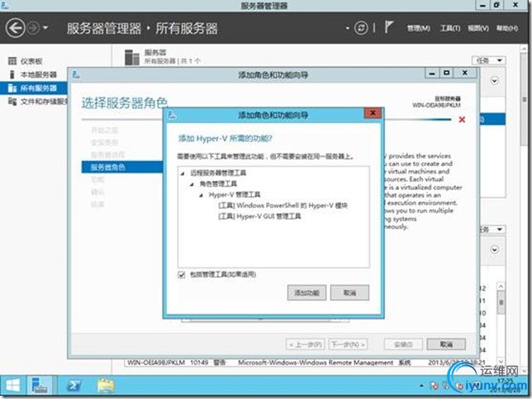Open the notifications flag icon

point(389,26)
